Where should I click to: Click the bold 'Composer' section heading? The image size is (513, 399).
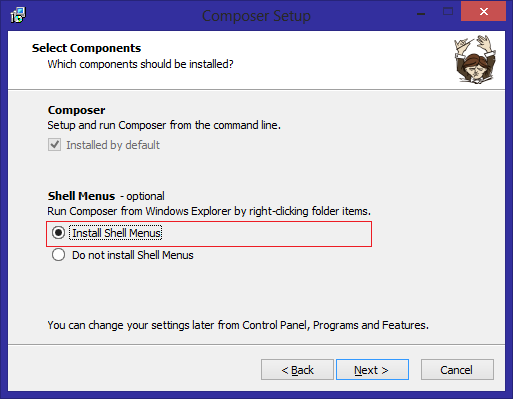(76, 110)
